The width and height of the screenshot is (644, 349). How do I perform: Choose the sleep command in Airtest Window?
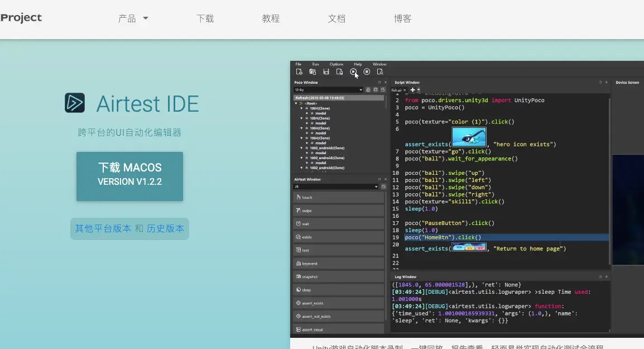click(339, 290)
